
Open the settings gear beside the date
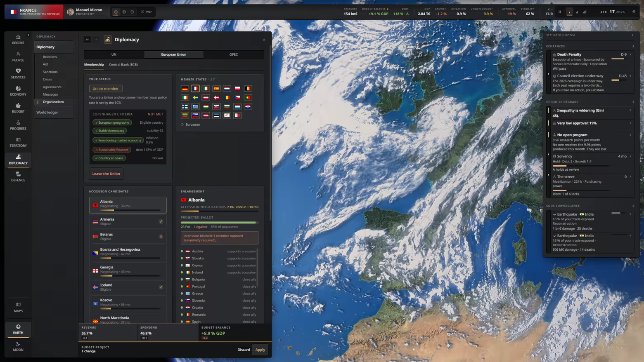tap(634, 12)
